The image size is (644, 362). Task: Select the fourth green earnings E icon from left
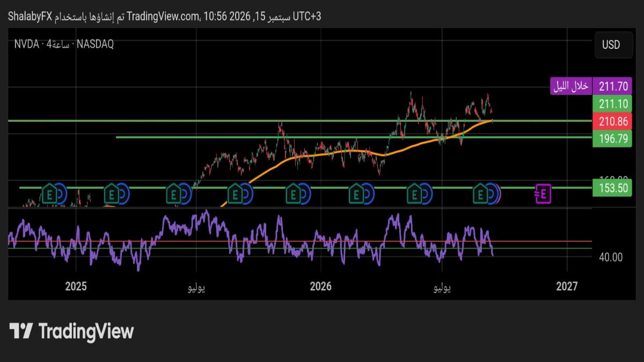point(235,193)
